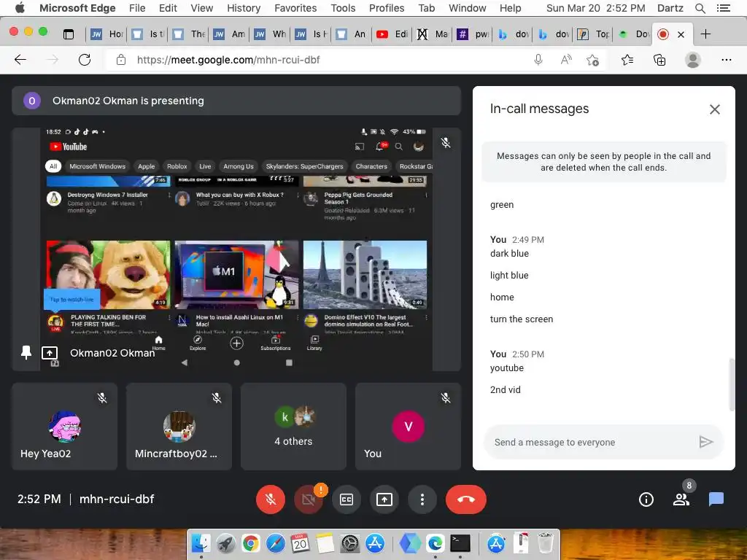Open the tab actions menu icon

point(69,34)
